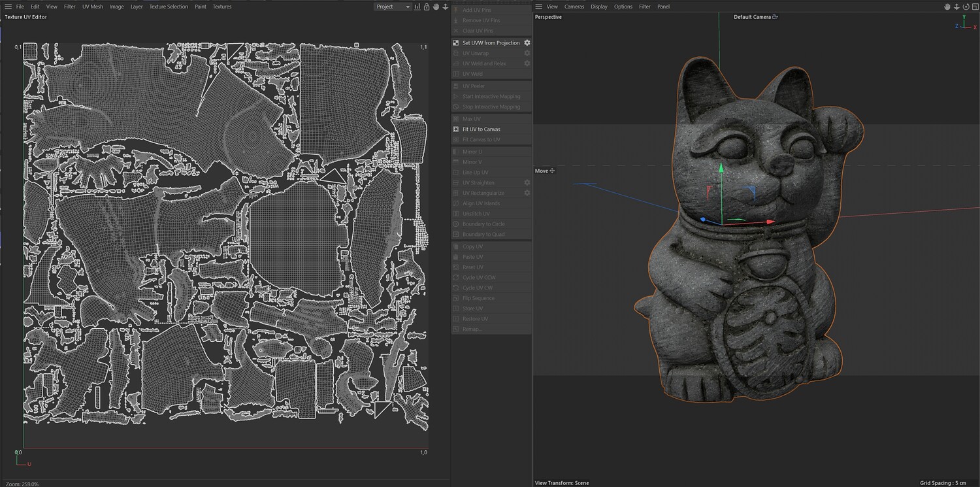This screenshot has height=487, width=980.
Task: Open the Project dropdown
Action: (x=393, y=7)
